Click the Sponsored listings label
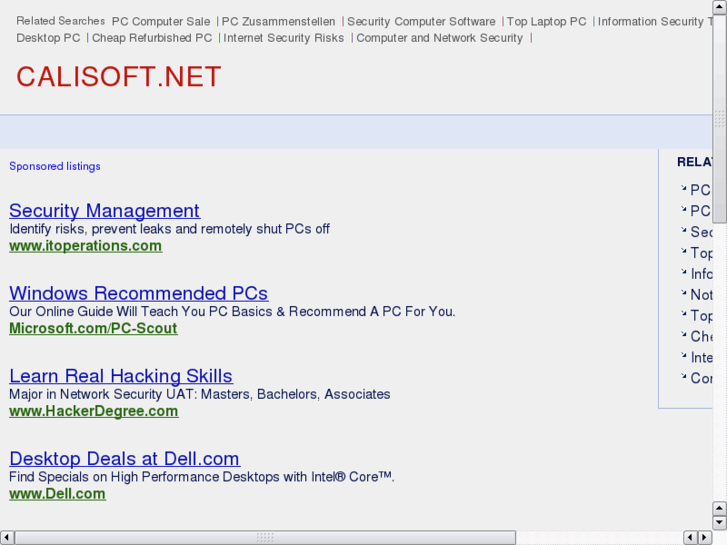 tap(55, 166)
